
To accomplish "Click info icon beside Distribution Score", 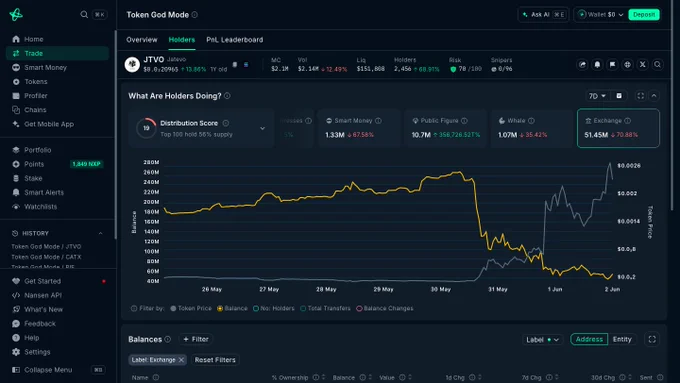I will click(x=226, y=123).
